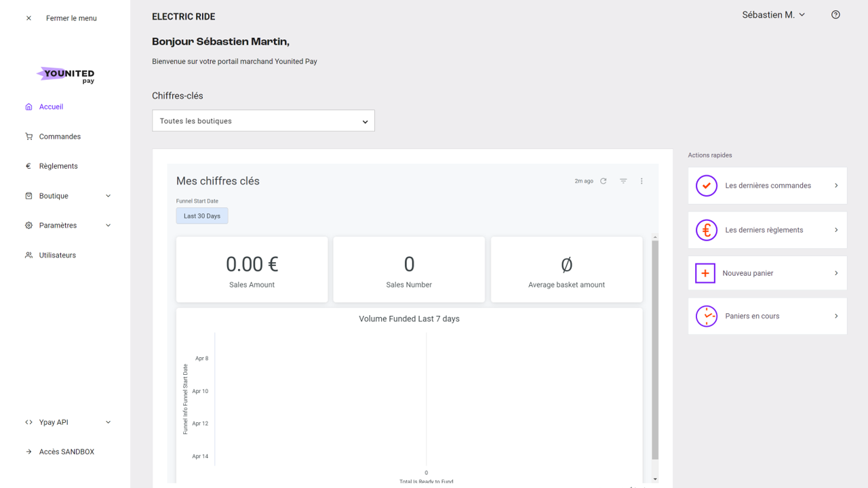Click the Apr 8 axis label
The width and height of the screenshot is (868, 488).
coord(202,359)
